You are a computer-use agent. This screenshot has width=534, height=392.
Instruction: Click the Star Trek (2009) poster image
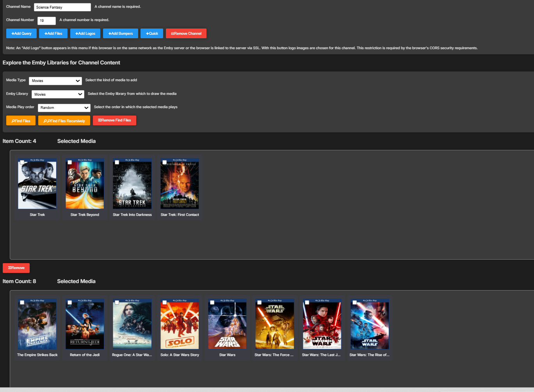coord(37,184)
